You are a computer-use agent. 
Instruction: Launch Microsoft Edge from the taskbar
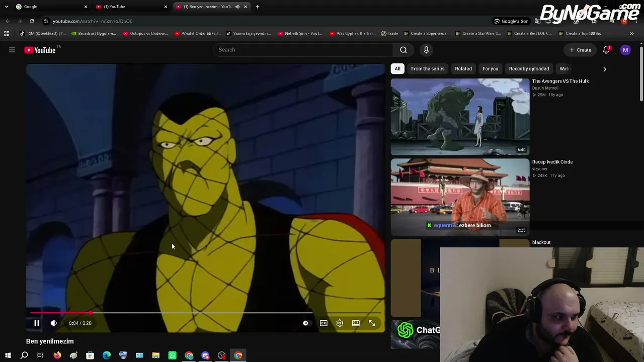coord(107,355)
